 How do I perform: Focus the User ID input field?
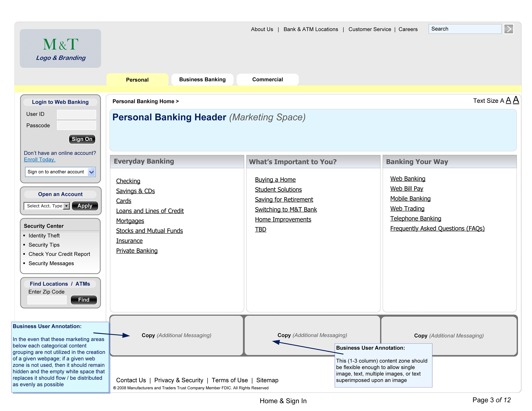76,114
